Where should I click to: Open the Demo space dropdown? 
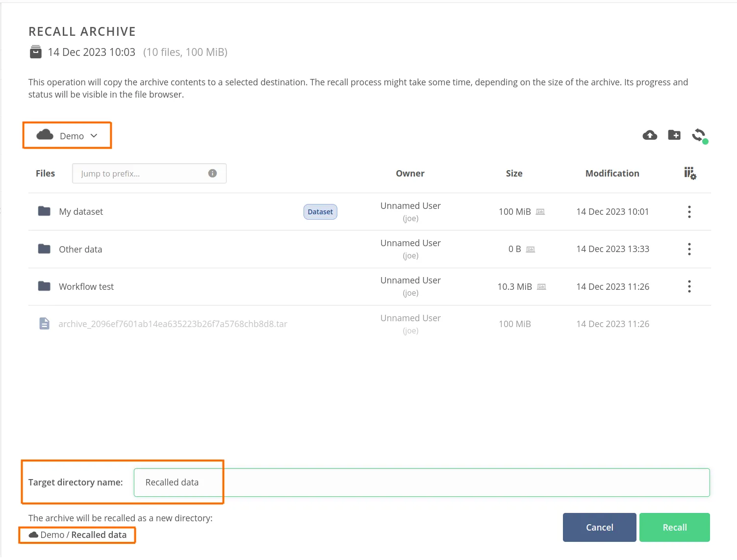click(x=67, y=136)
